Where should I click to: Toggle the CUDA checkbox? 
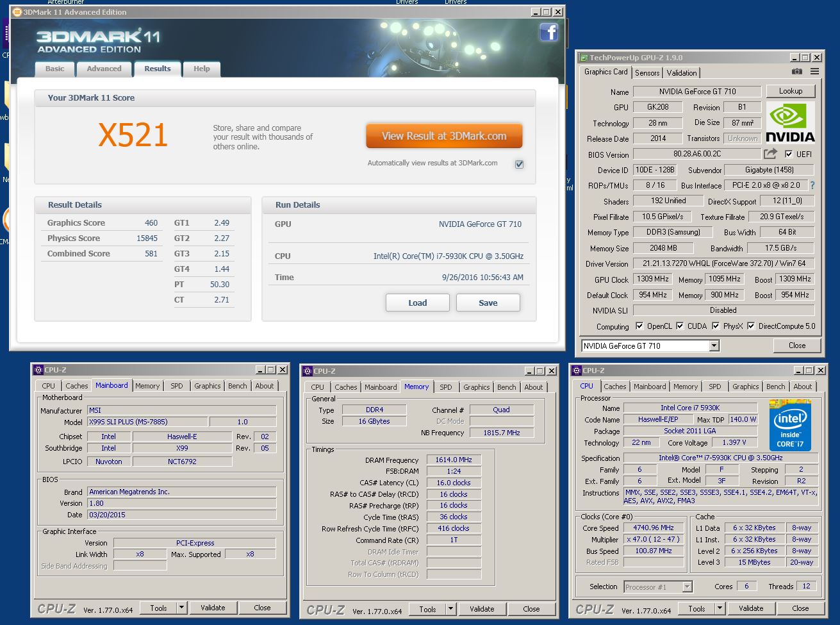tap(680, 326)
